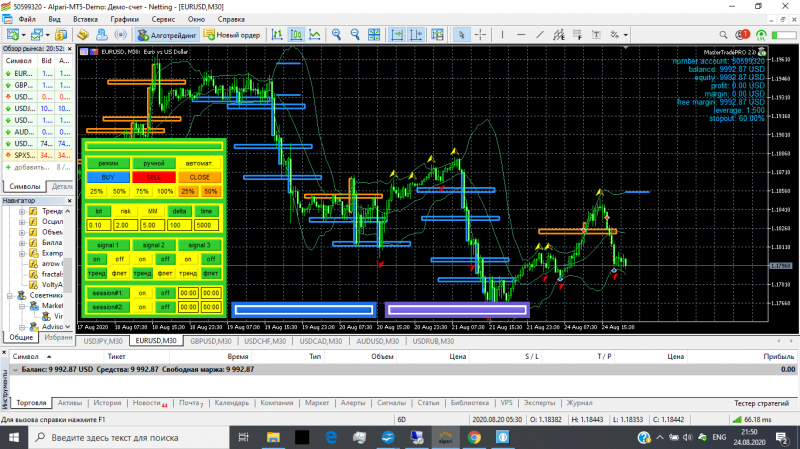Switch to the GBPUSD,M30 chart tab
This screenshot has width=800, height=449.
point(211,341)
